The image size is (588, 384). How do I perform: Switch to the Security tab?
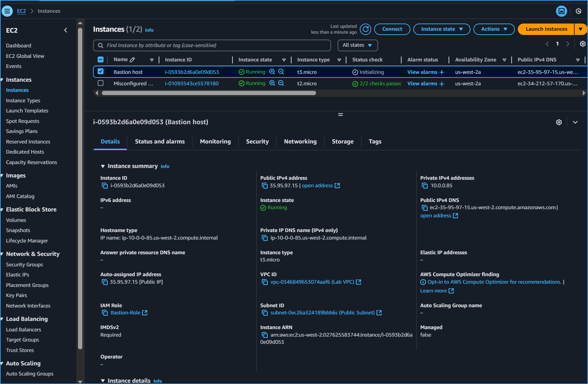pyautogui.click(x=257, y=142)
